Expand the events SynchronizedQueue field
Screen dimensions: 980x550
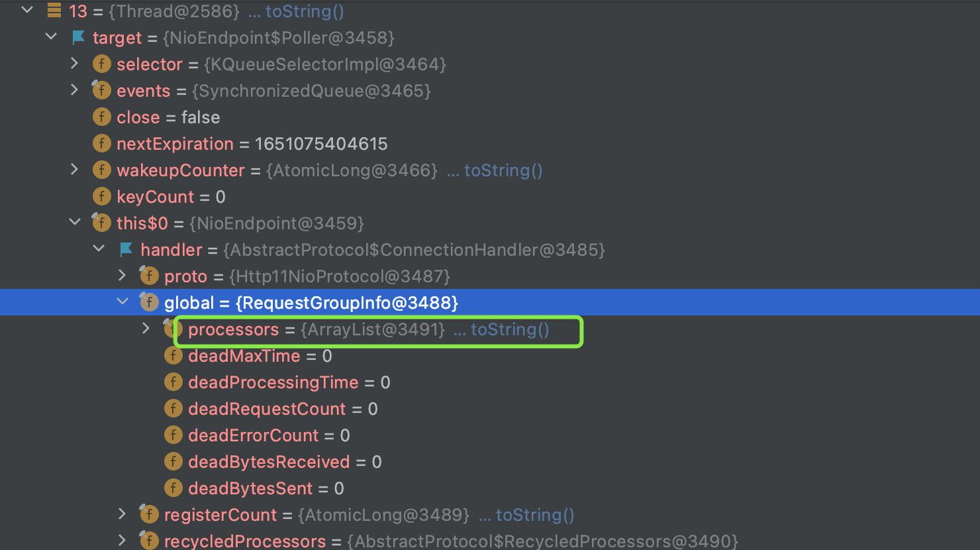click(x=74, y=89)
